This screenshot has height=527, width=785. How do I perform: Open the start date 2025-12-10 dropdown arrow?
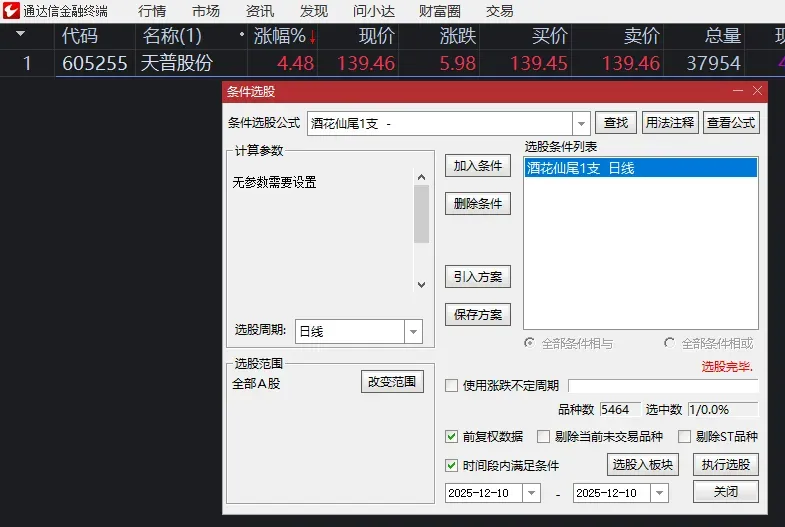531,493
